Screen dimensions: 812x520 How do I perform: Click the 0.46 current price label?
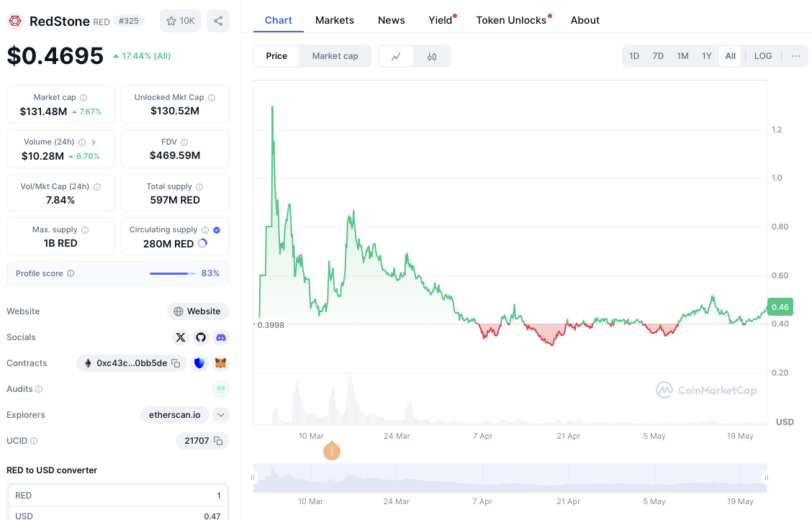click(x=780, y=307)
